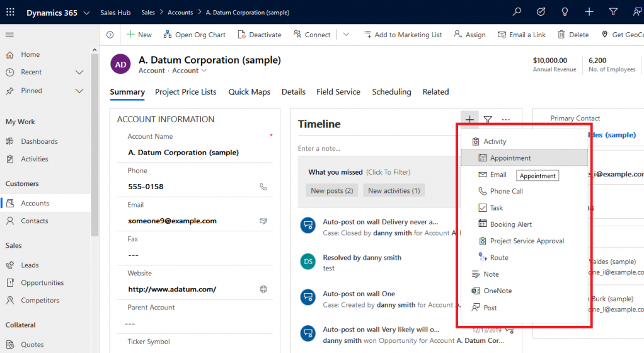The height and width of the screenshot is (353, 644).
Task: Select Project Service Approval menu item
Action: pos(524,241)
